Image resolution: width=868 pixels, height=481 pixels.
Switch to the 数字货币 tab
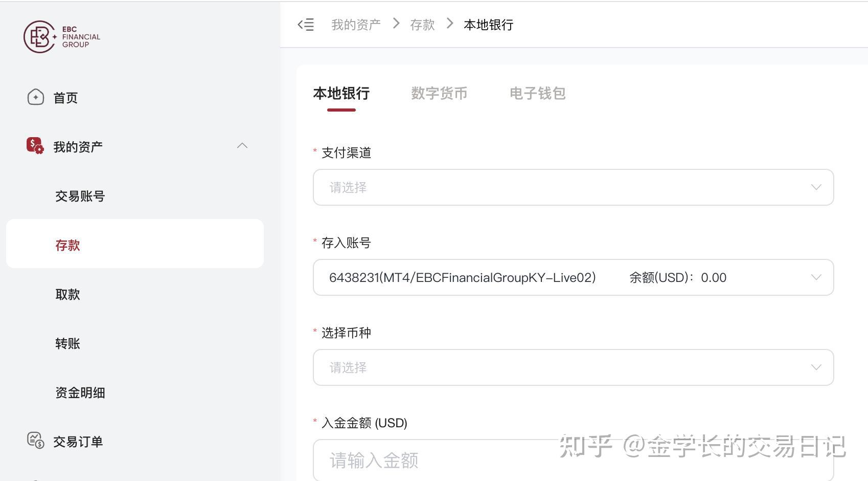point(439,93)
